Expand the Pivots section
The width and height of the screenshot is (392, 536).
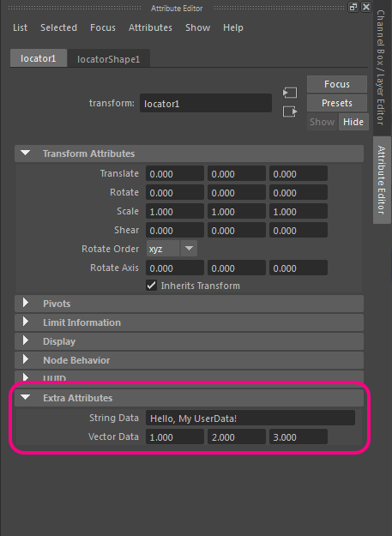[x=26, y=304]
